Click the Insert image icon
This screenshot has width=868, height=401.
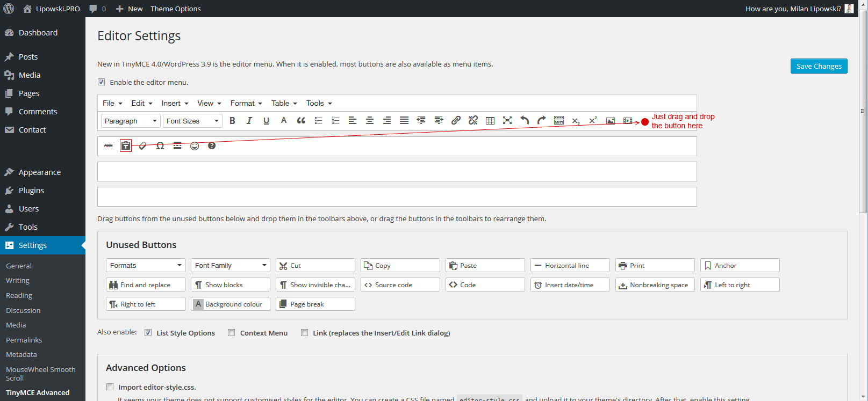click(x=611, y=121)
